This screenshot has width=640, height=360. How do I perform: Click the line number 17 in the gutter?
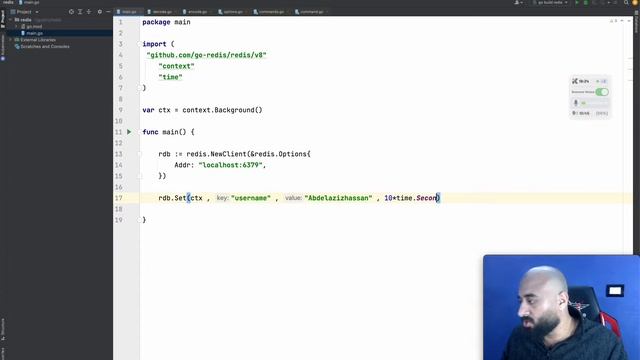point(118,198)
